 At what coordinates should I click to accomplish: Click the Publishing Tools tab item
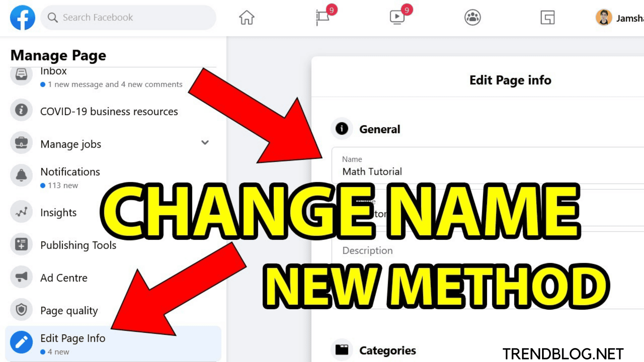(78, 245)
